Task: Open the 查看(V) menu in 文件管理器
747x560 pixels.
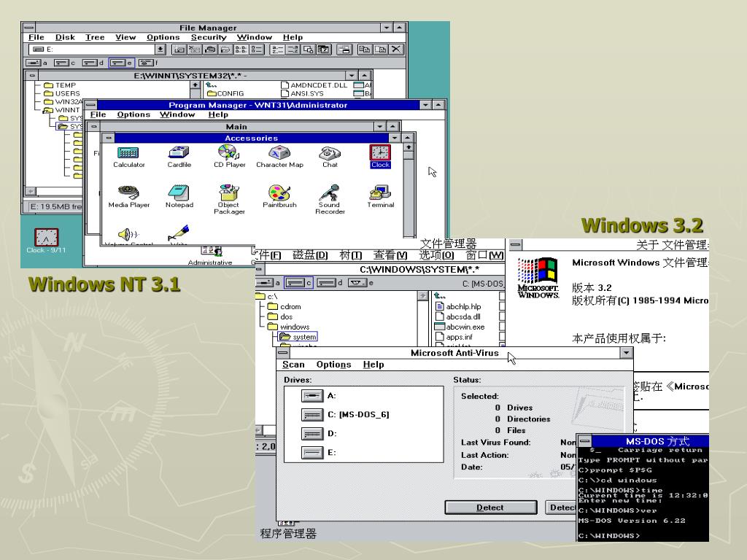Action: pos(390,255)
